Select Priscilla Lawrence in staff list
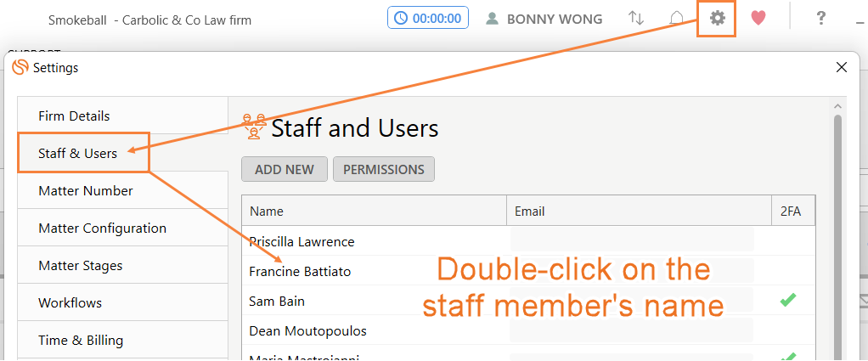 coord(302,241)
